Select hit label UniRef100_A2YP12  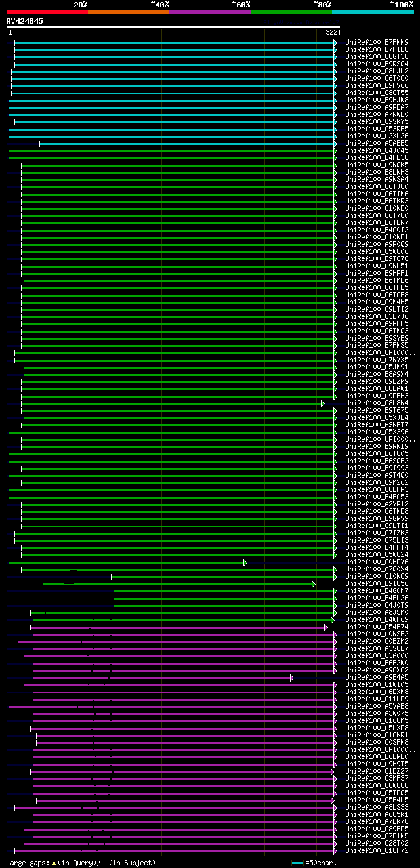click(377, 505)
